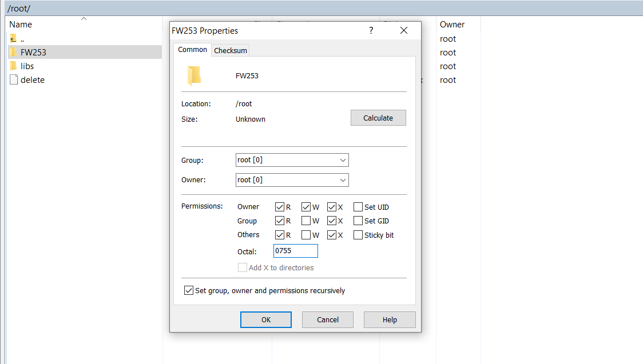Click the Add X to directories checkbox

point(243,268)
